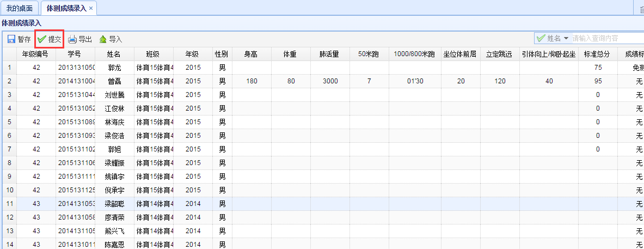Click the 1000/800米跑 column header
Screen dimensions: 644x249
[x=415, y=54]
